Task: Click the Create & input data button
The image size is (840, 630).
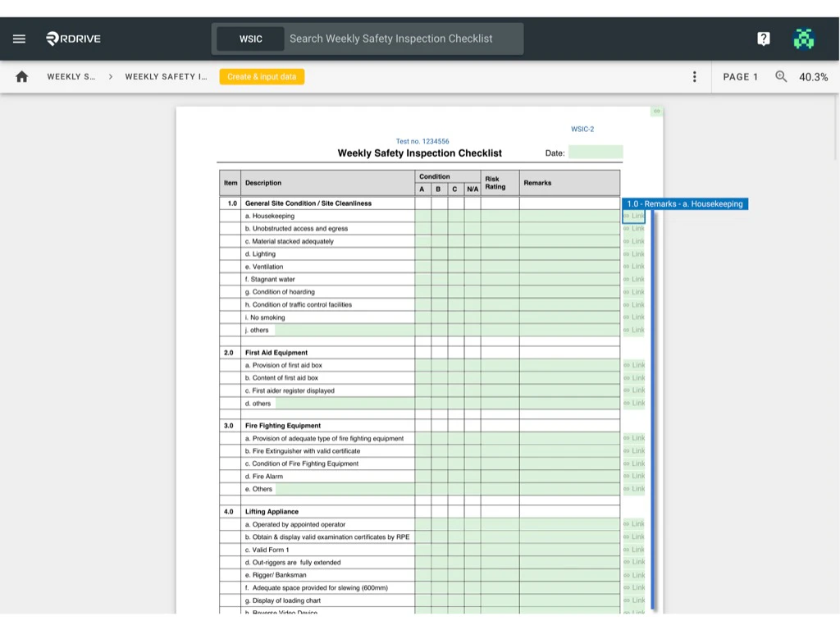Action: click(262, 76)
